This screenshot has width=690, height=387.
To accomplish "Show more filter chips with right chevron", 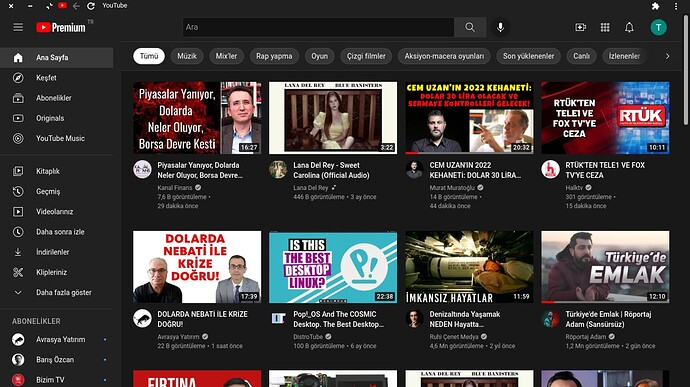I will click(x=668, y=56).
